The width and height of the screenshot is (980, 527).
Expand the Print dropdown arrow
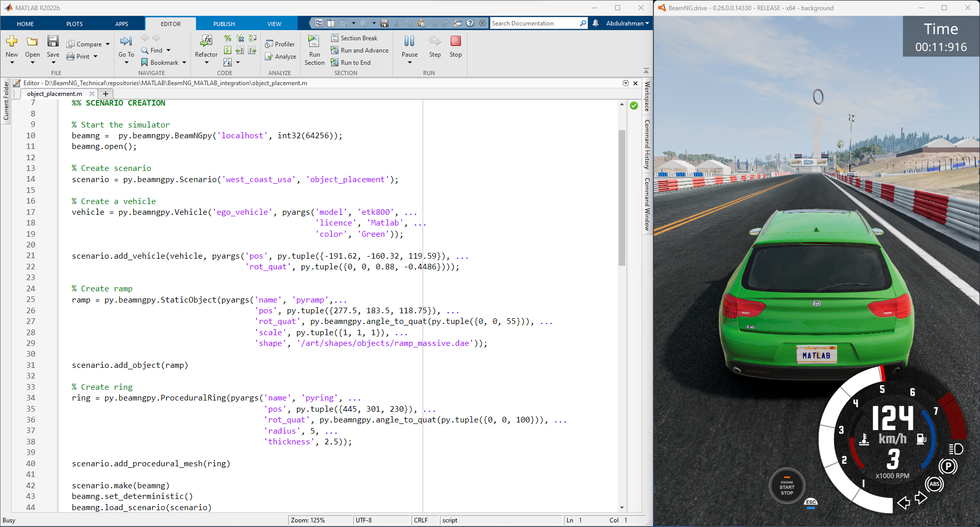(95, 57)
